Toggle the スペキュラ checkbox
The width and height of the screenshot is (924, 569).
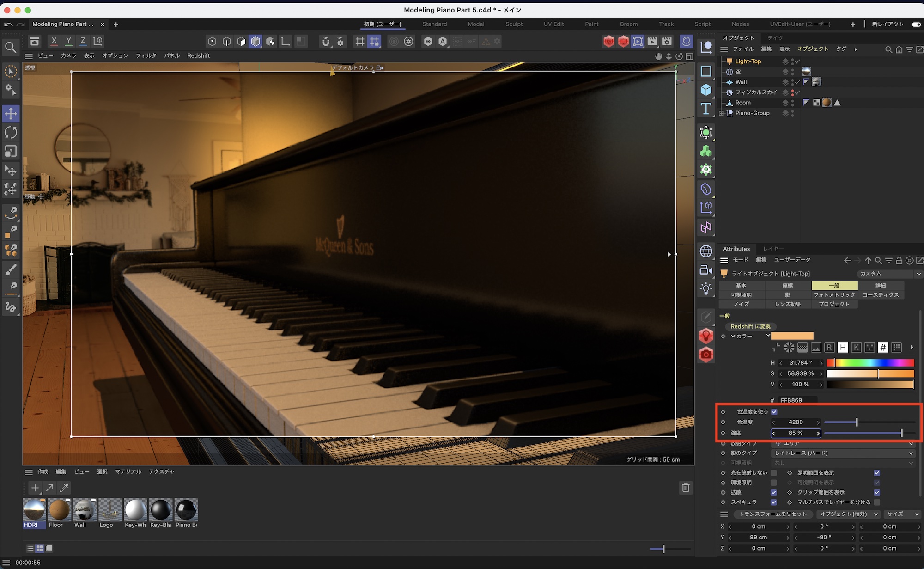click(774, 502)
